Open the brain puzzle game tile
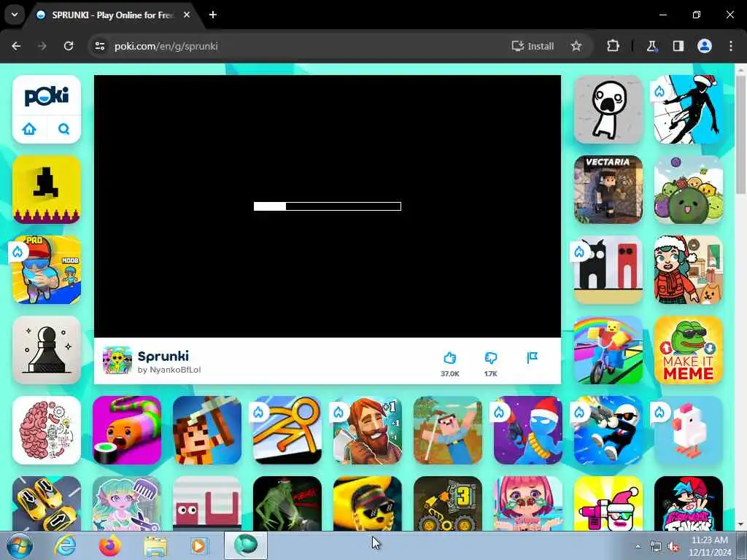This screenshot has width=747, height=560. 47,430
